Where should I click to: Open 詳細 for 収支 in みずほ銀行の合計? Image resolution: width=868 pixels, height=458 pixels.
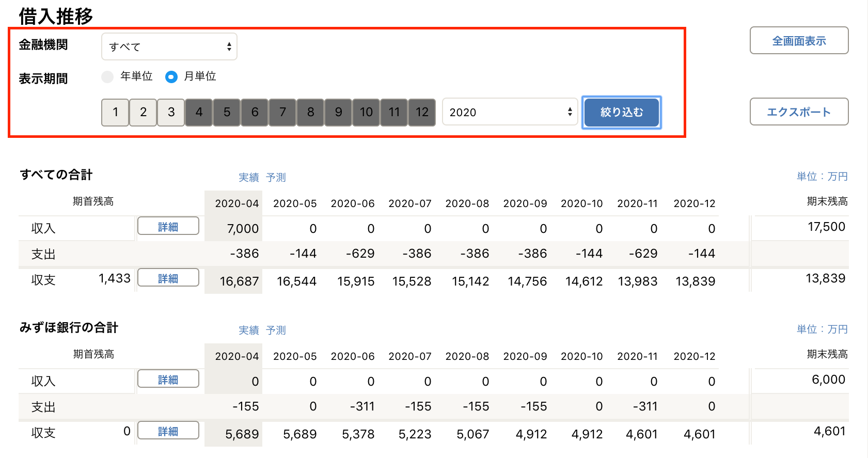point(168,431)
